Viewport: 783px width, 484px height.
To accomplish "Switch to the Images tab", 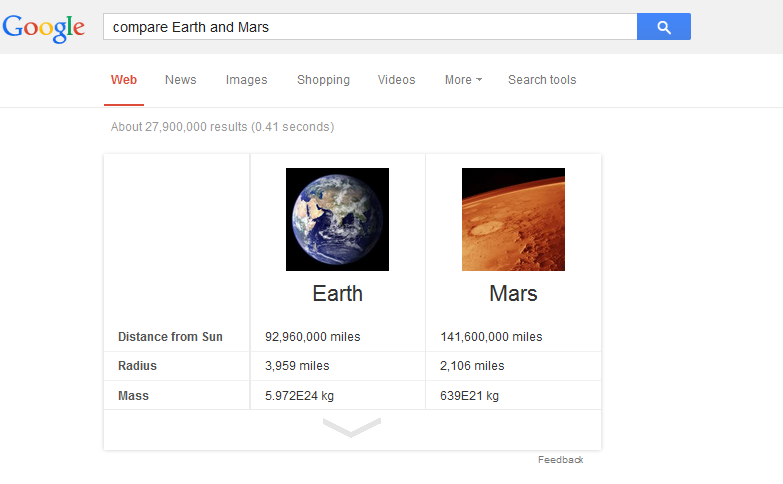I will (246, 80).
